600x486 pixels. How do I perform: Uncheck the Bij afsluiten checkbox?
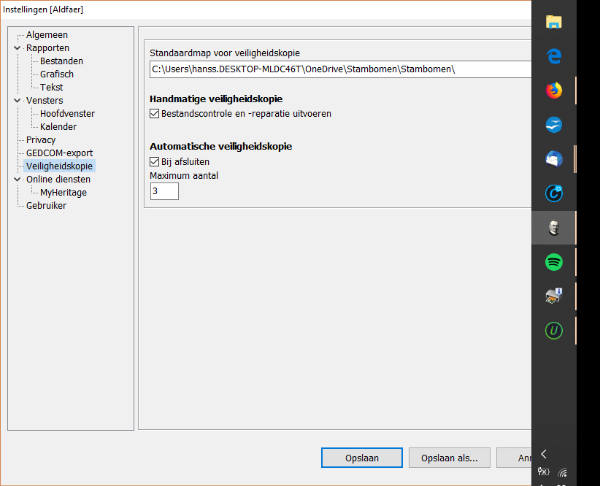[x=154, y=161]
